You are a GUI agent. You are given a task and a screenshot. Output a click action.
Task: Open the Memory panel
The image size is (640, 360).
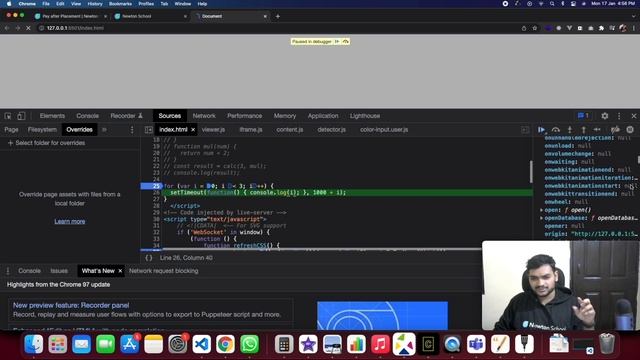pos(285,116)
